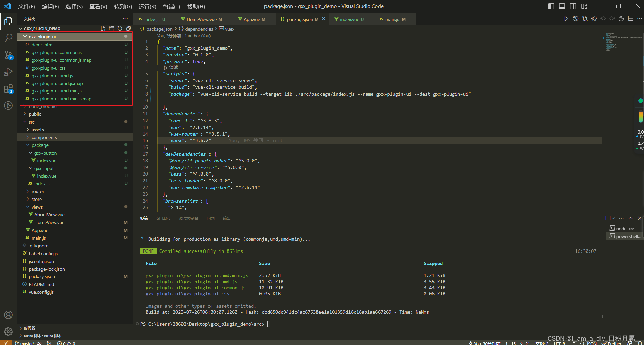Click Prettier status bar item
The image size is (644, 345).
(612, 343)
